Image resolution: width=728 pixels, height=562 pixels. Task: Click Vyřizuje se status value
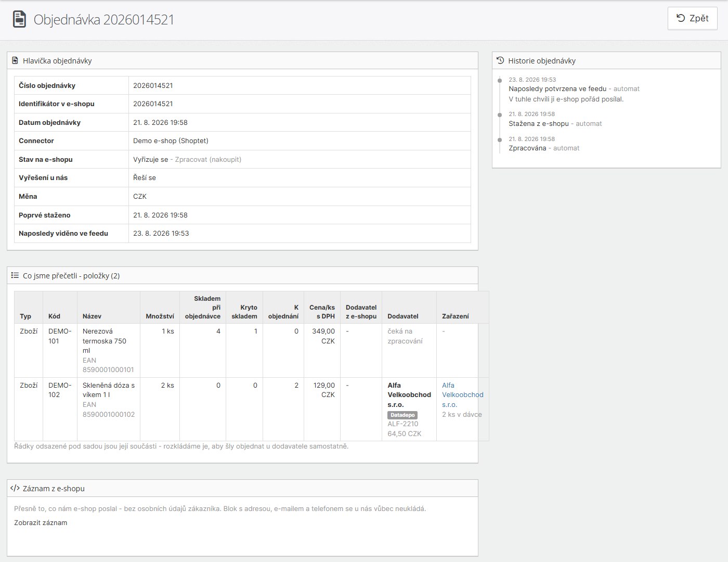point(150,159)
